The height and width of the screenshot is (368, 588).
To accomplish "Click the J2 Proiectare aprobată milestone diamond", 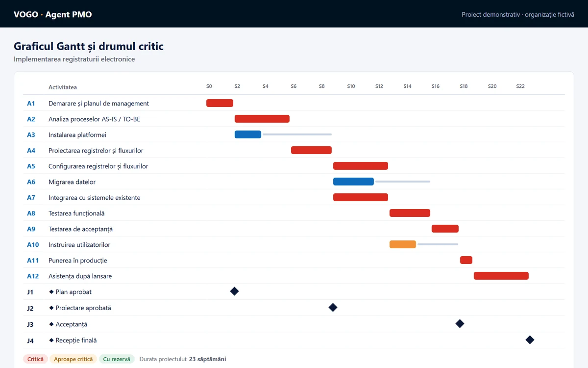I will (333, 308).
